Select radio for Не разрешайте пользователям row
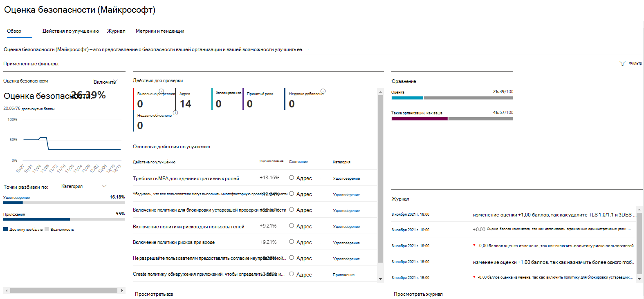Viewport: 644px width, 299px height. point(292,258)
